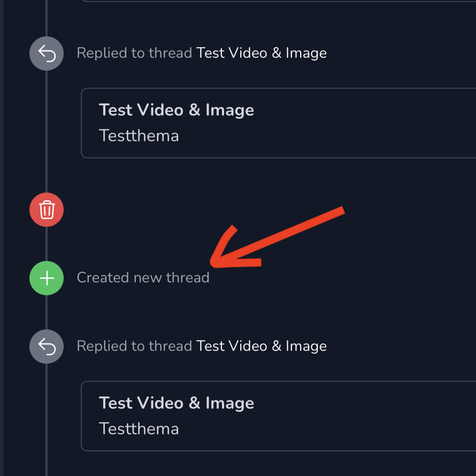Open the Test Video & Image link below Created new thread
This screenshot has width=476, height=476.
point(262,346)
